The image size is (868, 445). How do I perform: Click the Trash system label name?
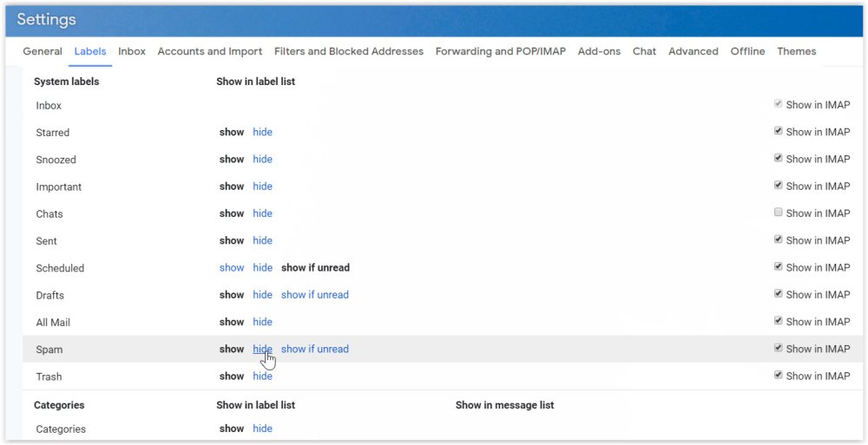[49, 376]
